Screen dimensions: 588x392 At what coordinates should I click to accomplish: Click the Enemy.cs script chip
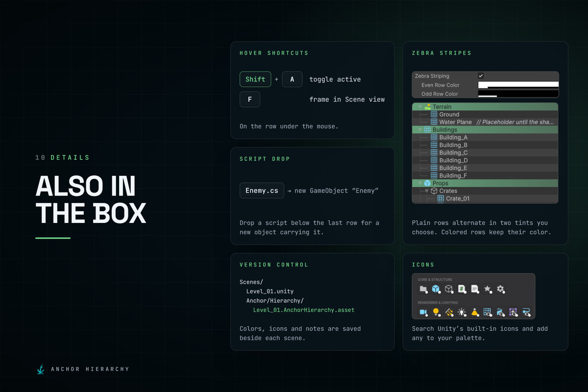pos(262,190)
